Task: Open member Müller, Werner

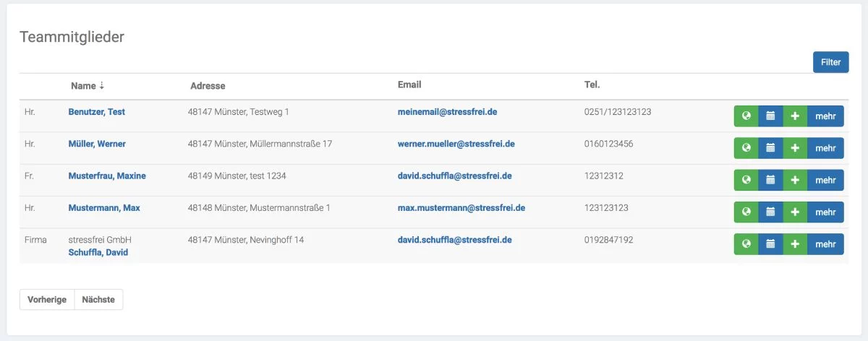Action: [97, 144]
